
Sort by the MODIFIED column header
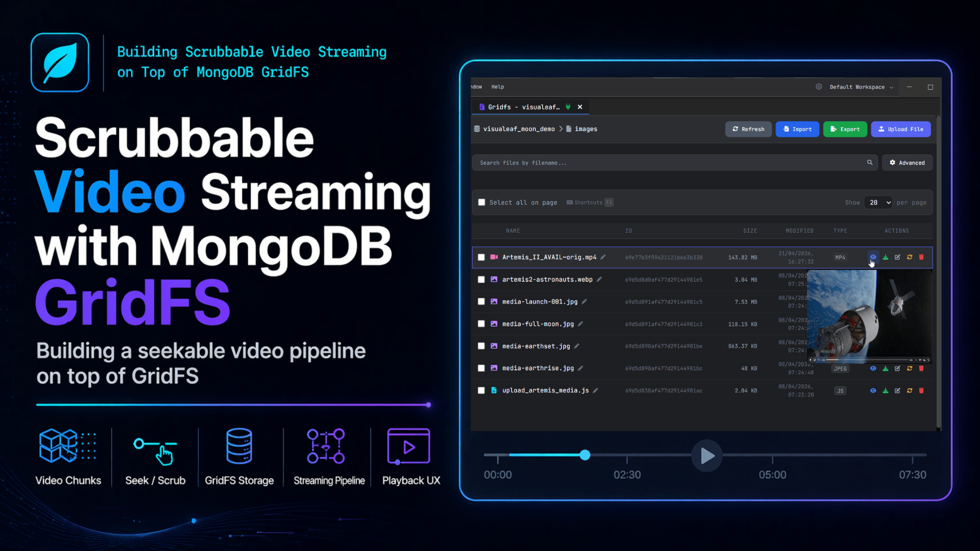(x=799, y=231)
